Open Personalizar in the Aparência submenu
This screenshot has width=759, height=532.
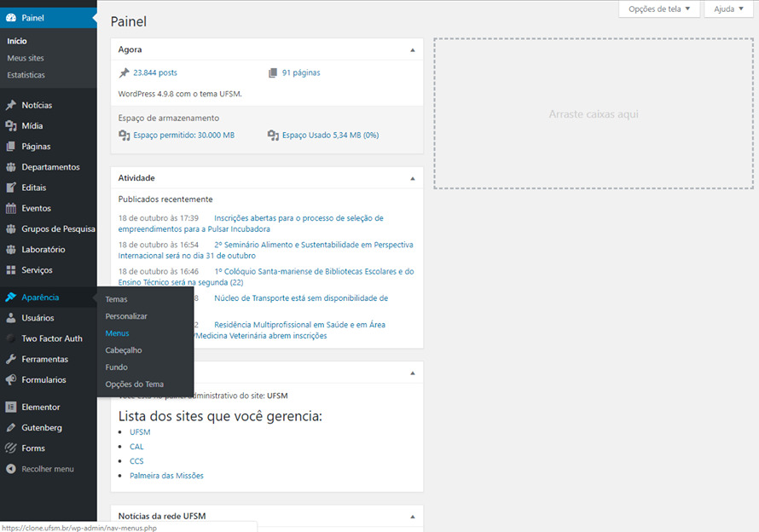(125, 316)
